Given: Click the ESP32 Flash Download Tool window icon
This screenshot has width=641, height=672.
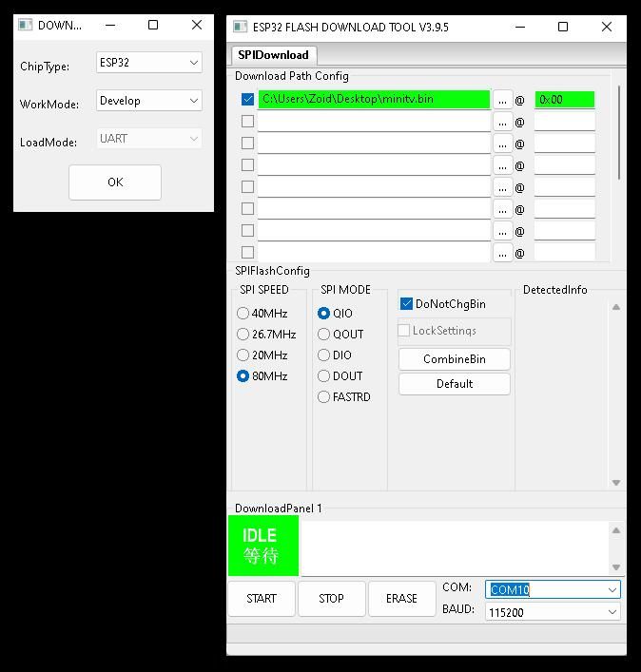Looking at the screenshot, I should click(x=240, y=27).
